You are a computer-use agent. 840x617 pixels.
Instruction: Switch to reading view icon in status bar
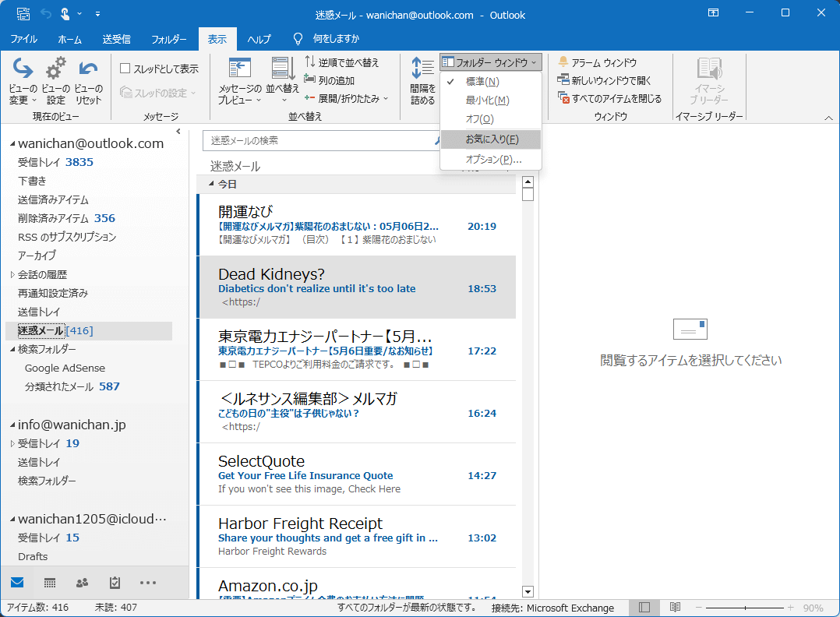[x=675, y=608]
